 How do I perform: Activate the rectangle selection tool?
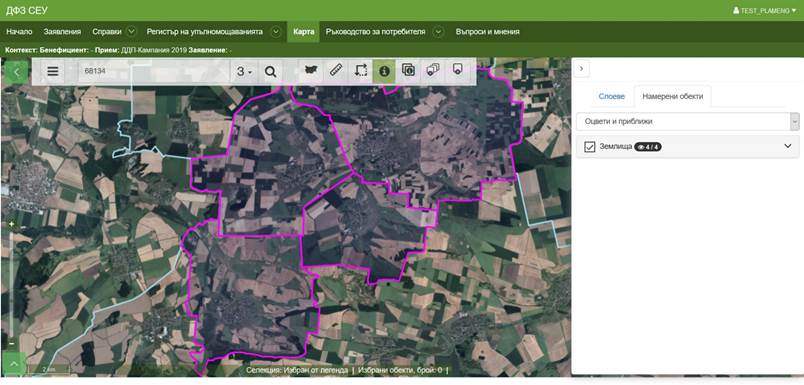(x=361, y=71)
